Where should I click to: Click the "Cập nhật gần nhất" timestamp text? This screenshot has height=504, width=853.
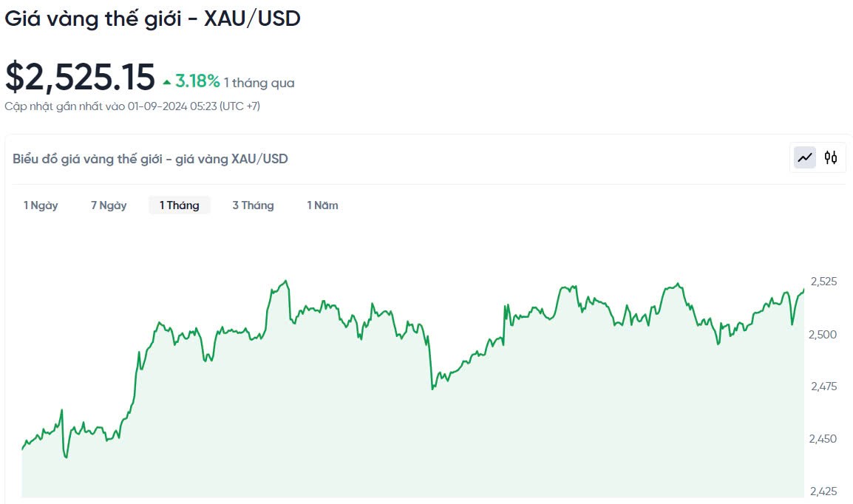(132, 106)
